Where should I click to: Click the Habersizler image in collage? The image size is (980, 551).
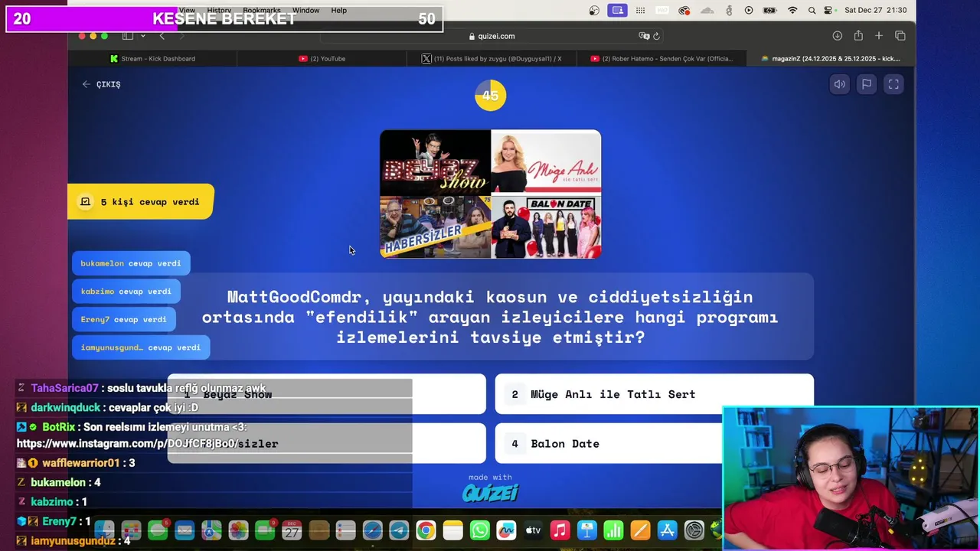click(436, 227)
